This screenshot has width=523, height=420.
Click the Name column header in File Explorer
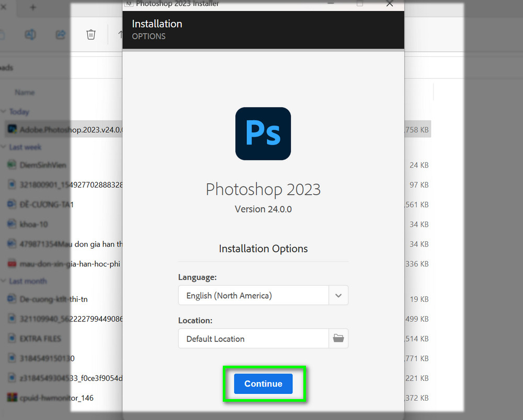[25, 92]
